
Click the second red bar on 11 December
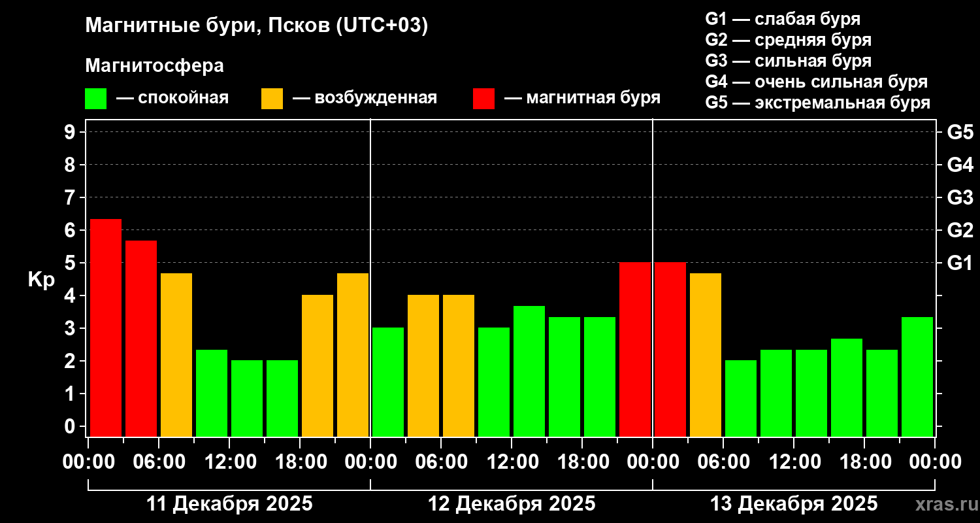pyautogui.click(x=141, y=339)
